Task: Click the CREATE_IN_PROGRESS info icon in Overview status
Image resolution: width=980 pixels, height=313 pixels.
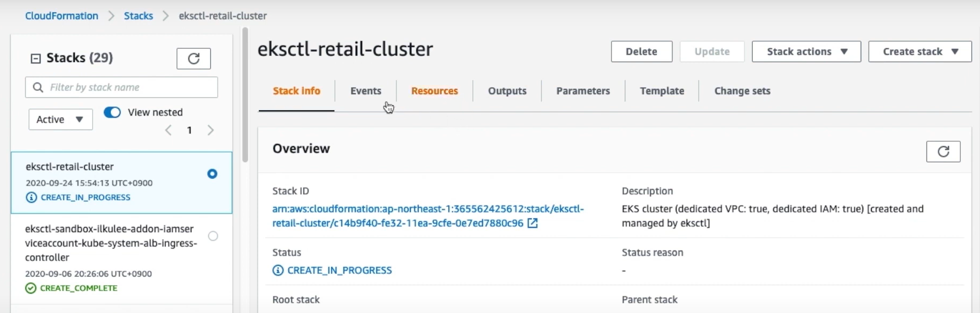Action: click(x=278, y=270)
